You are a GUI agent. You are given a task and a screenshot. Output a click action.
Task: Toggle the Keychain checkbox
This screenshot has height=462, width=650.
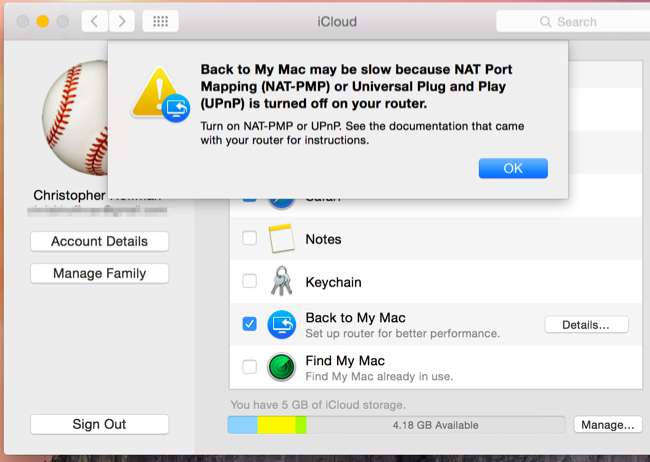pos(249,282)
